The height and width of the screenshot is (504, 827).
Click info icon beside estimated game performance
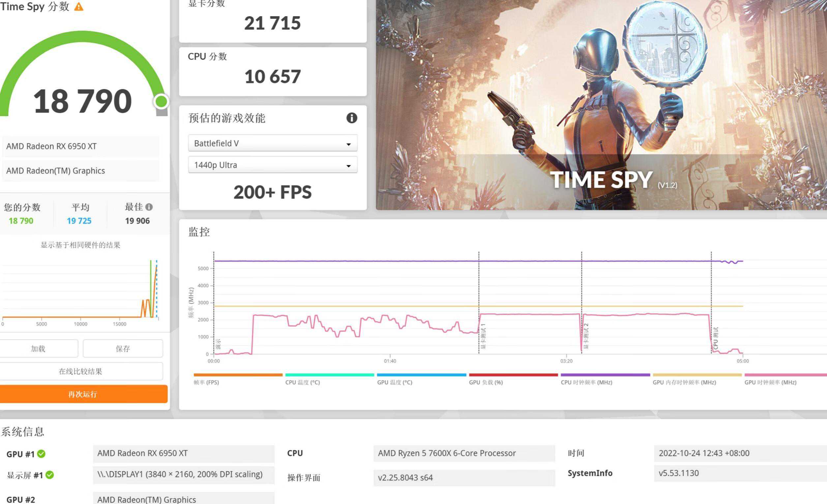(x=351, y=118)
